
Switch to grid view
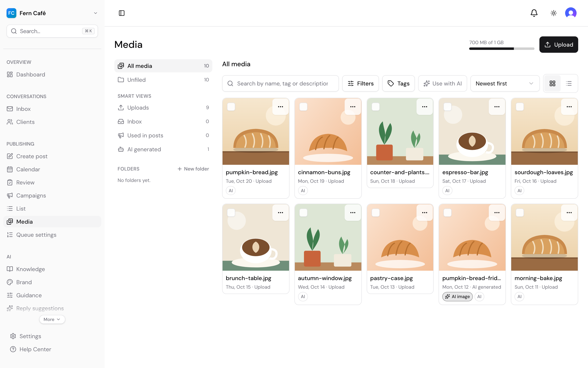552,83
